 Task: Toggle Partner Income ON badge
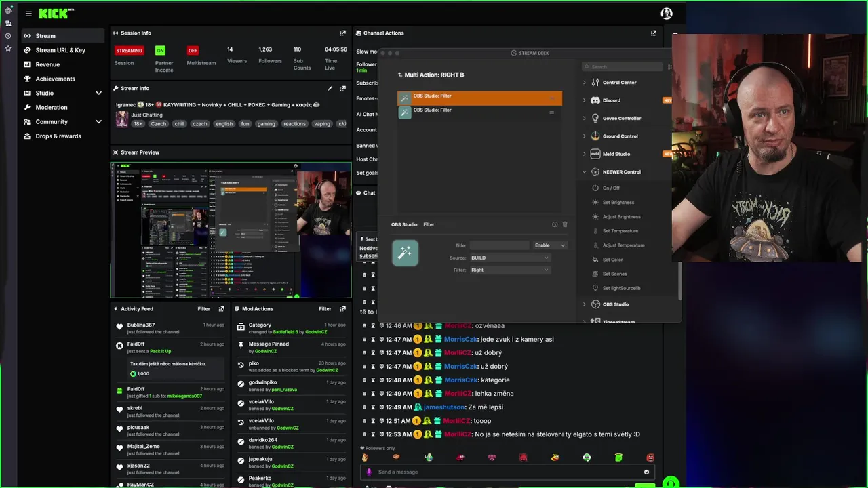point(160,50)
